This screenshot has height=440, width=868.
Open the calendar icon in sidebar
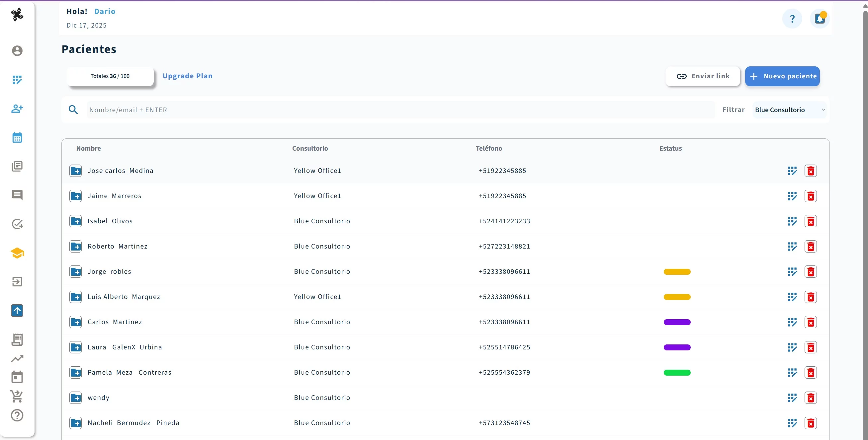click(17, 137)
